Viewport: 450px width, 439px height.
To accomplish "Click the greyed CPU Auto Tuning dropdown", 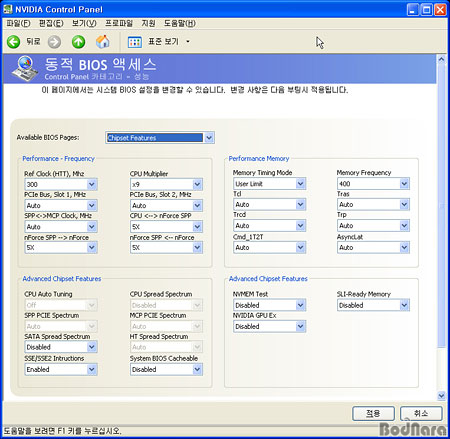I will click(61, 305).
